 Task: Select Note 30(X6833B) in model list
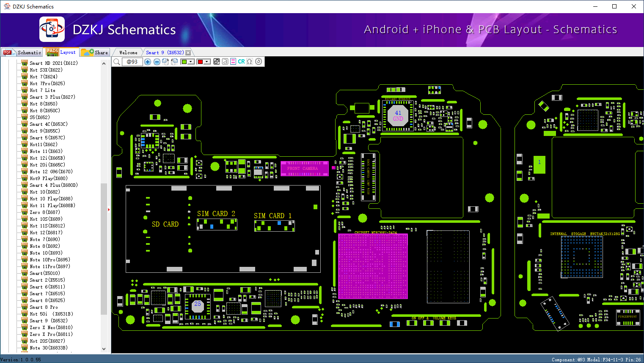point(49,348)
